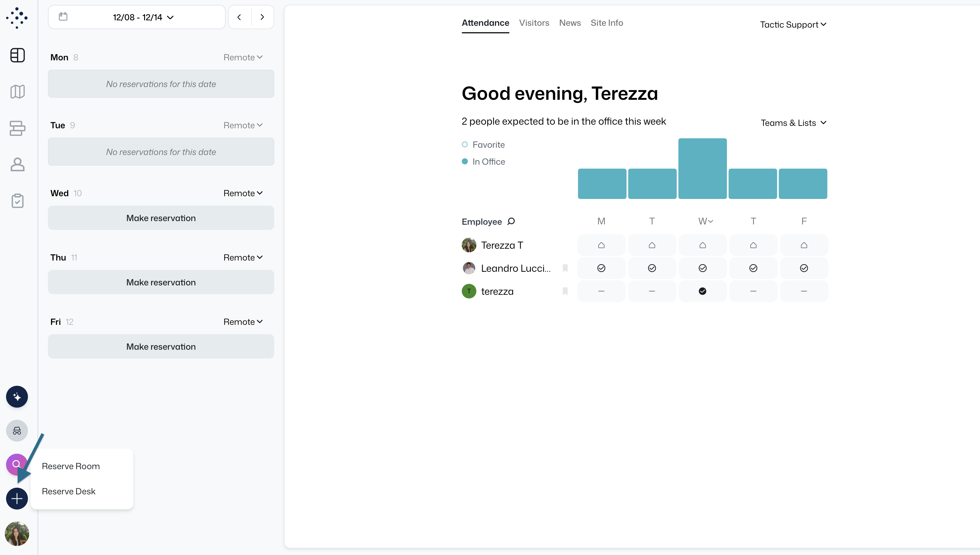Open the clipboard check icon in sidebar
The height and width of the screenshot is (555, 980).
tap(17, 201)
